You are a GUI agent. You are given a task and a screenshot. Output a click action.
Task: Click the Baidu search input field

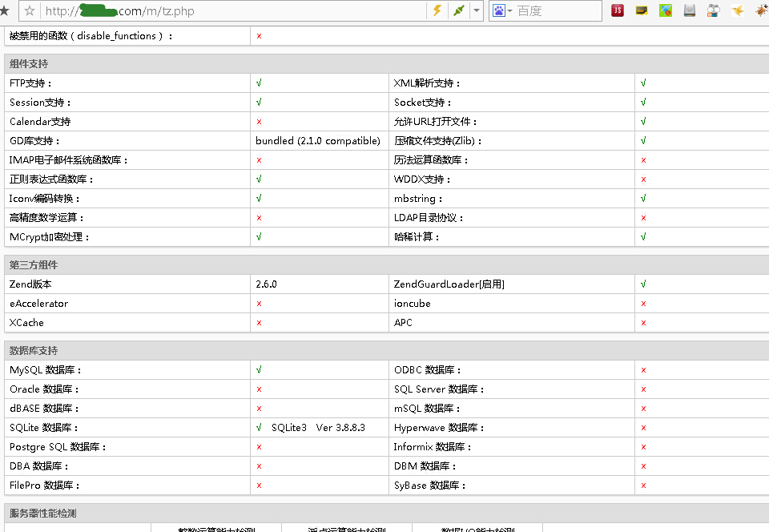[x=557, y=10]
